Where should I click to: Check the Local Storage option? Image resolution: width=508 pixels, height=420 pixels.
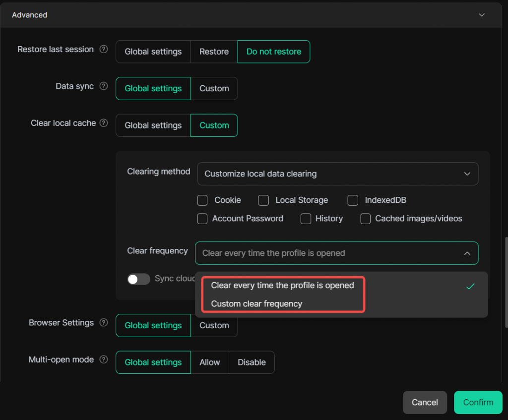pos(263,200)
